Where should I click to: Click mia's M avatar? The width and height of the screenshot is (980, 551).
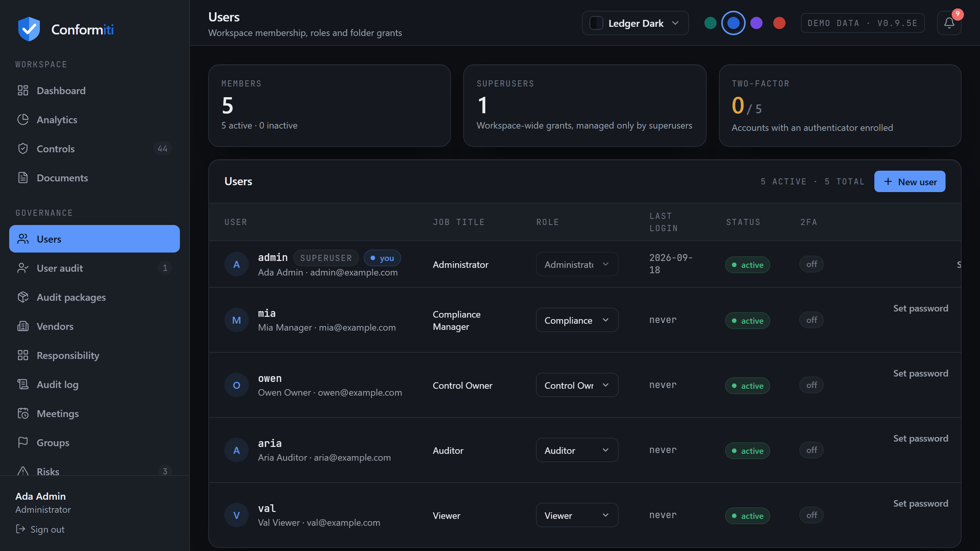(237, 320)
